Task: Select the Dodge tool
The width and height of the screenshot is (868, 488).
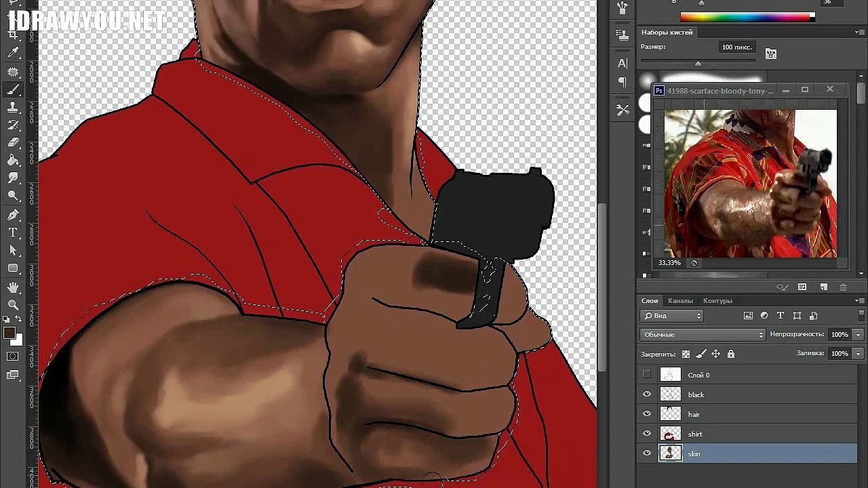Action: (13, 195)
